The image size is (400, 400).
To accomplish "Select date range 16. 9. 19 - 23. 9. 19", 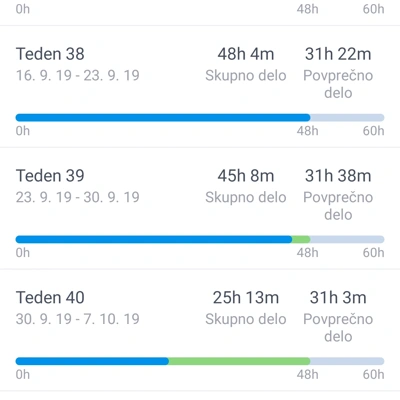I will point(78,75).
